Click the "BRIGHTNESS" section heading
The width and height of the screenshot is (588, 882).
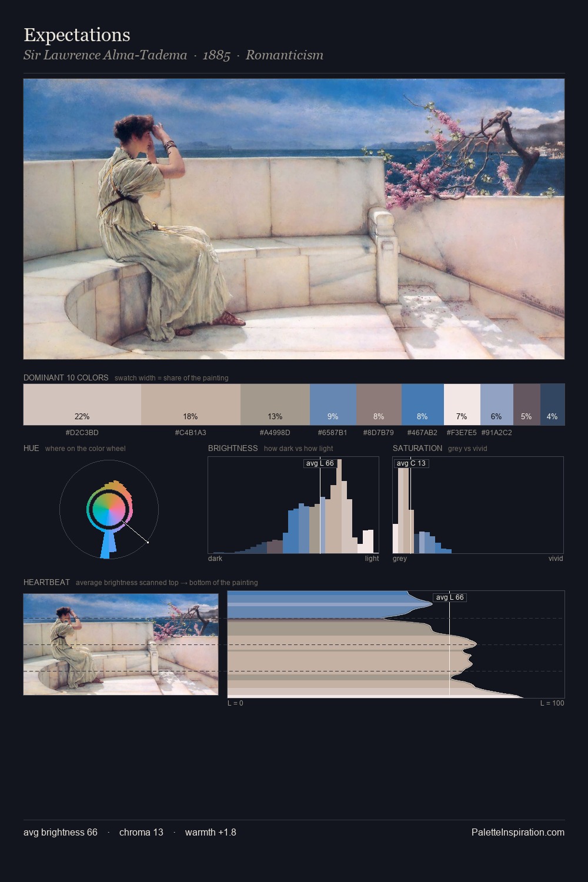(233, 448)
